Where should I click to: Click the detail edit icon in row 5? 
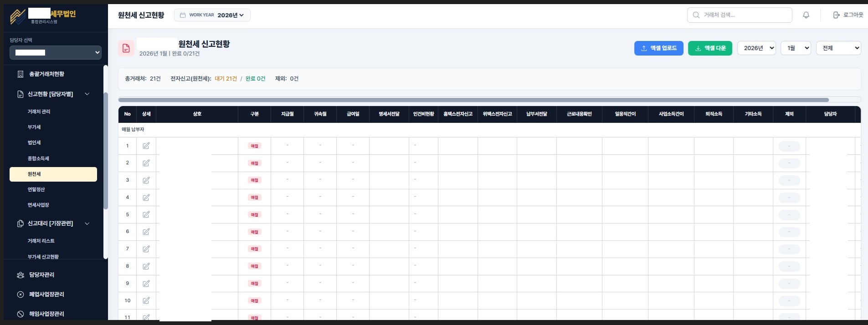146,214
